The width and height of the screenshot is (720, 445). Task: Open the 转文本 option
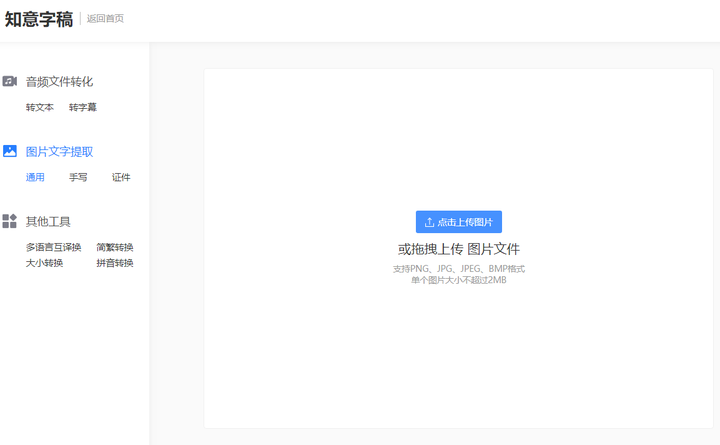[39, 107]
